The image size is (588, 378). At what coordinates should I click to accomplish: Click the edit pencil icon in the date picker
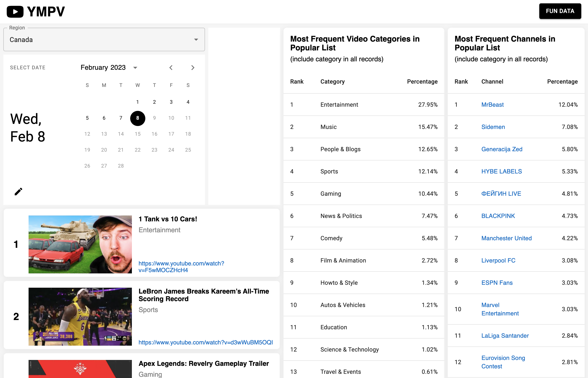coord(18,192)
